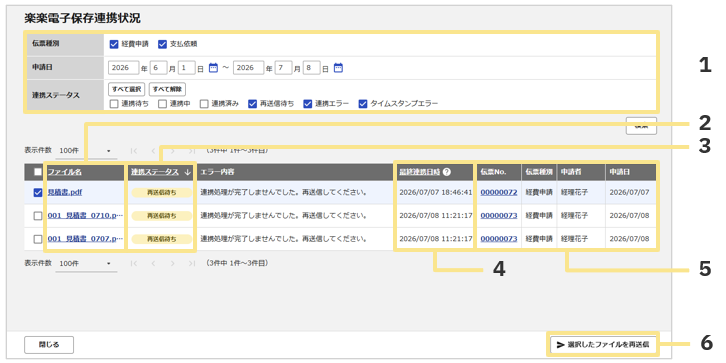This screenshot has width=726, height=363.
Task: Toggle the 経費申請 checkbox
Action: (114, 44)
